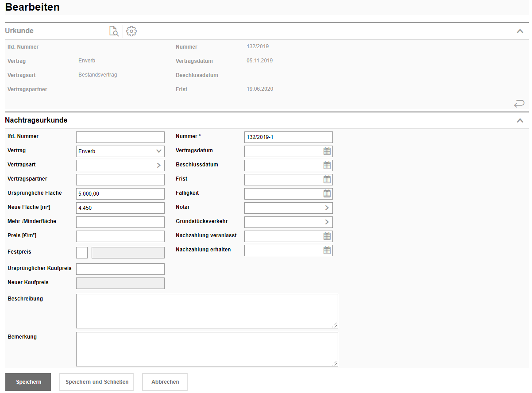
Task: Click Ursprüngliche Fläche field with 5.000,00
Action: click(x=120, y=194)
